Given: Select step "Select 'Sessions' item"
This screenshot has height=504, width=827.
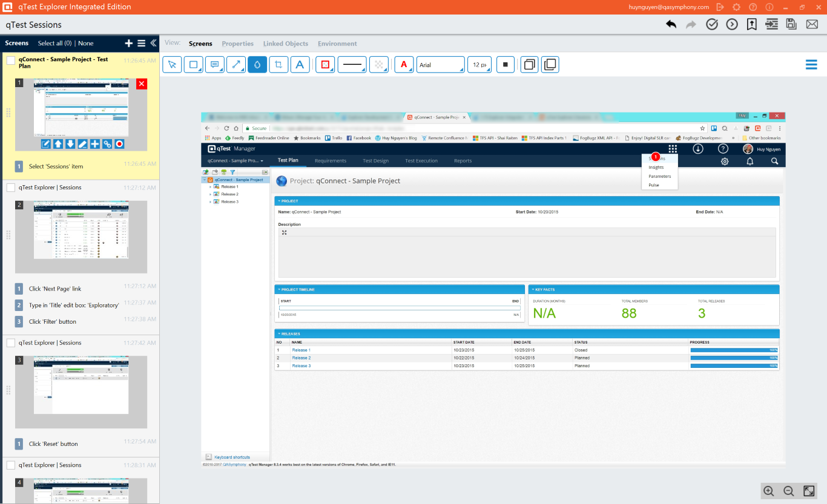Looking at the screenshot, I should (56, 166).
